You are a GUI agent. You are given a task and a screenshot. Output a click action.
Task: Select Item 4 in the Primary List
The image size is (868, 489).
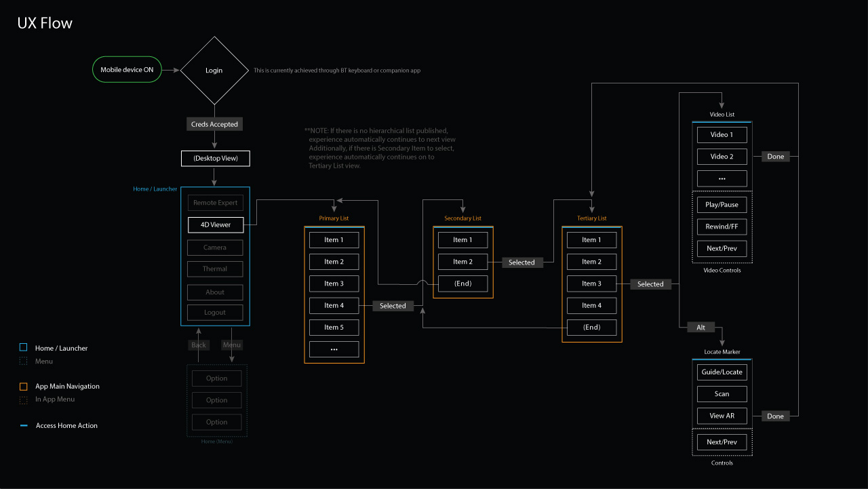click(x=334, y=305)
